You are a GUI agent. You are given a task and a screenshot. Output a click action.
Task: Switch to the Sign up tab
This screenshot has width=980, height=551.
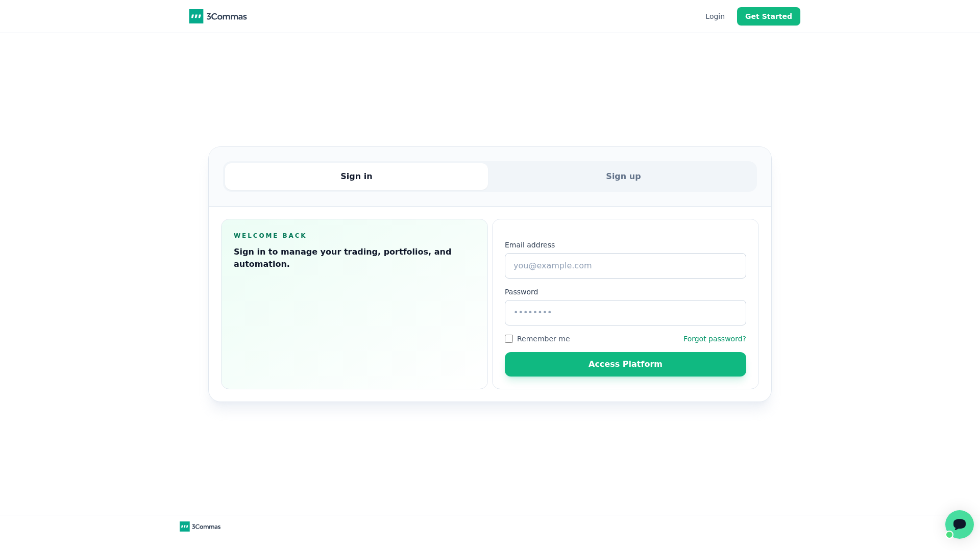click(x=623, y=177)
